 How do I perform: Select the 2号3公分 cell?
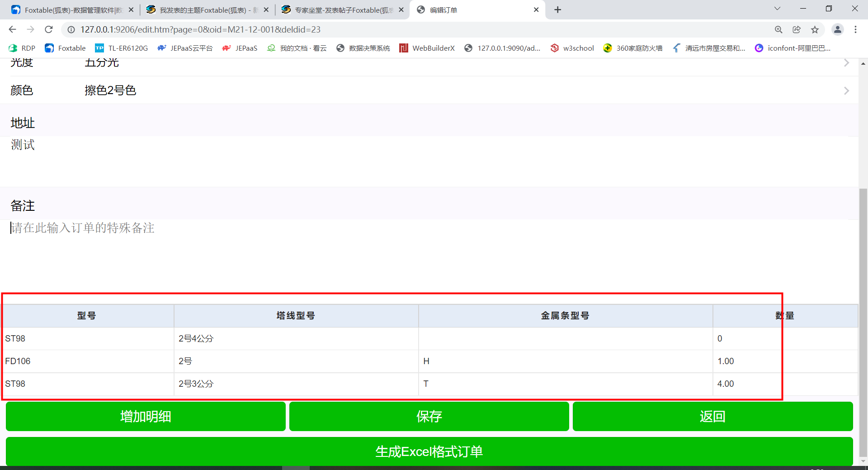[x=296, y=384]
